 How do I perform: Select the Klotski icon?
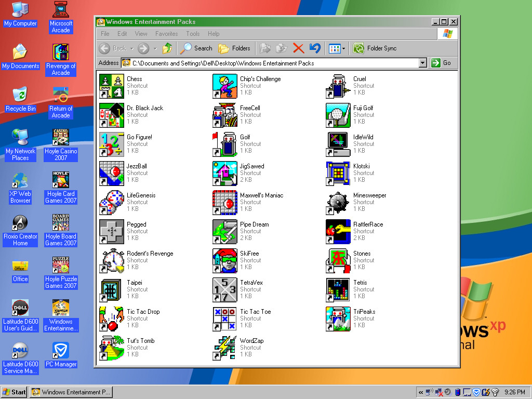tap(338, 174)
